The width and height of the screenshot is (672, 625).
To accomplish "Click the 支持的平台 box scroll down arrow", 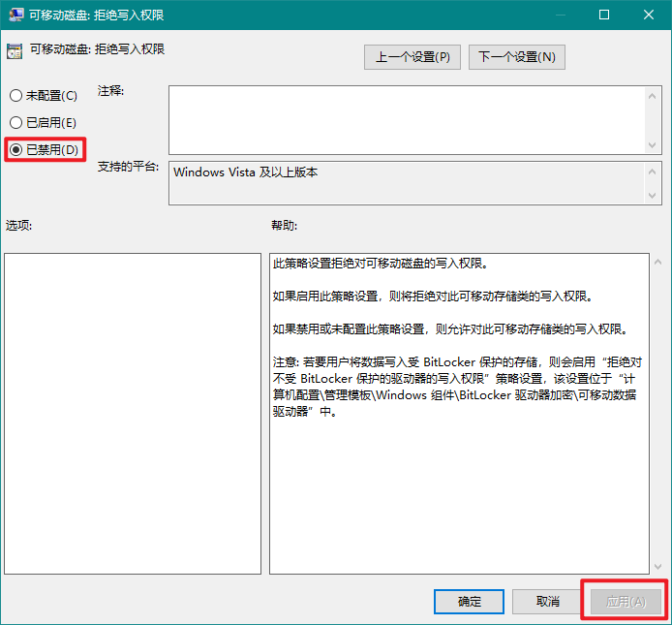I will [653, 196].
